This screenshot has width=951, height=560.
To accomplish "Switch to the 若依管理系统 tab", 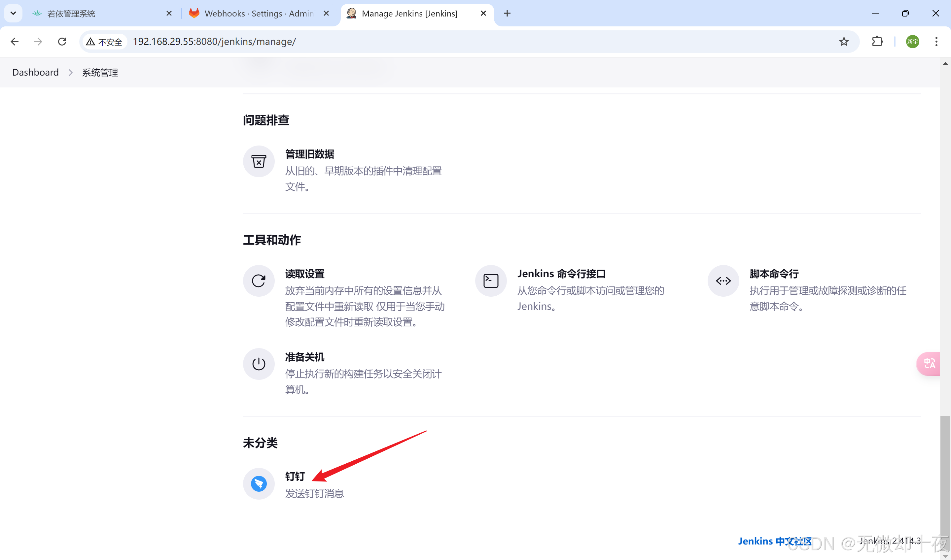I will click(71, 14).
